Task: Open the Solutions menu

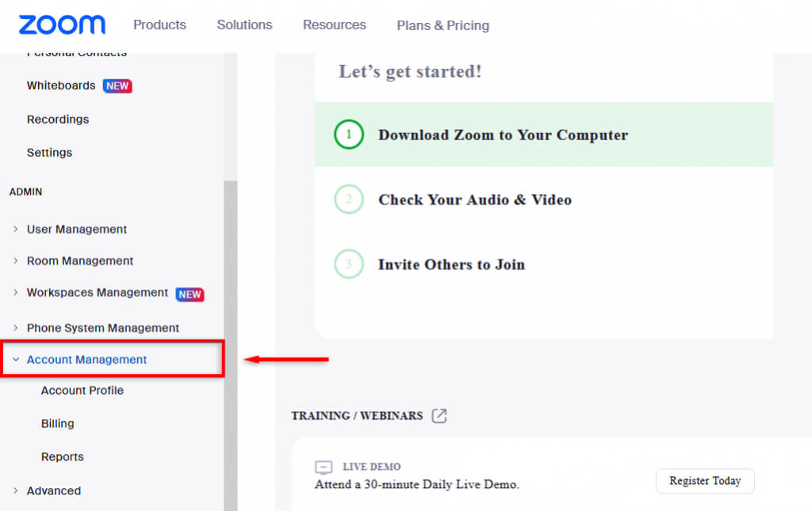Action: [244, 25]
